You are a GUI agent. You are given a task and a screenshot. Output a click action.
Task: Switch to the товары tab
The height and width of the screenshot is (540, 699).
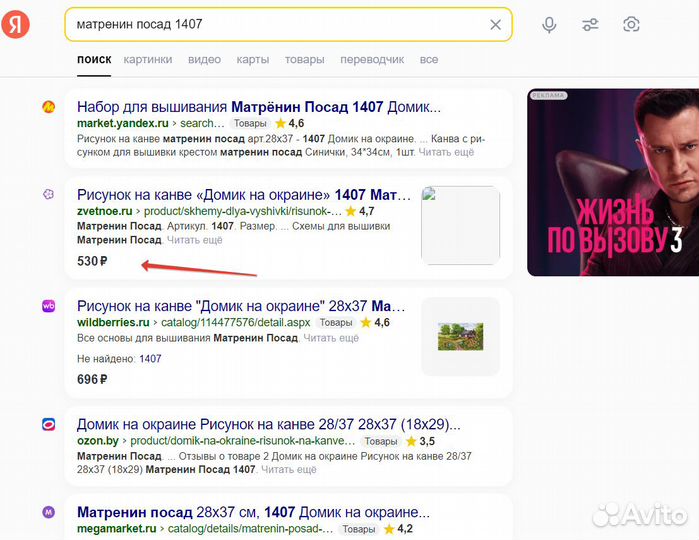304,59
